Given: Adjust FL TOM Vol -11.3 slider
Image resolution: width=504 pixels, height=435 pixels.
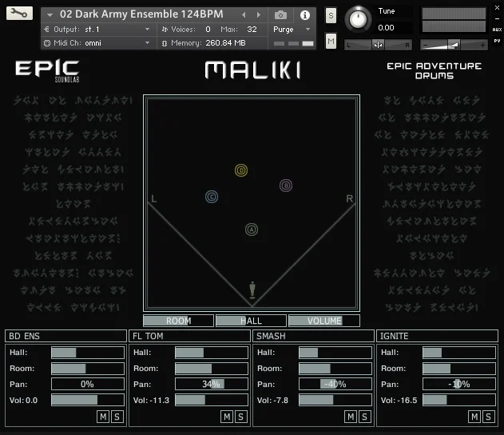Looking at the screenshot, I should [212, 400].
